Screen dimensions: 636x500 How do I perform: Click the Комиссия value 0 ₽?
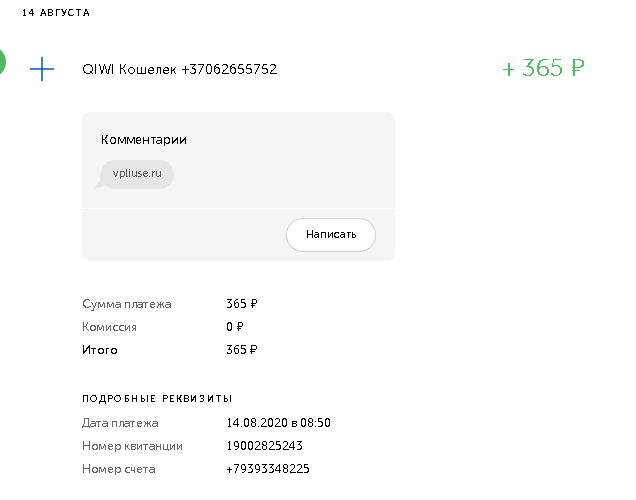[x=235, y=327]
